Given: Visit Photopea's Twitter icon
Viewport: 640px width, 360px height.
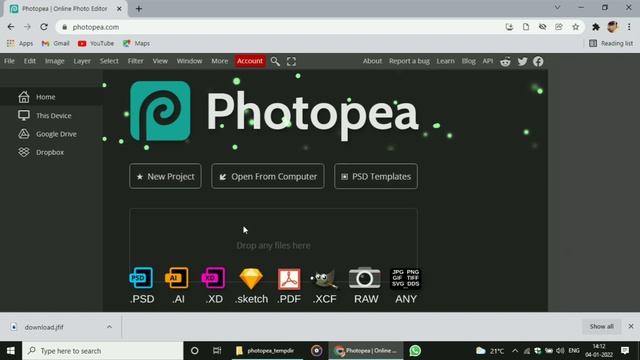Looking at the screenshot, I should (x=522, y=61).
